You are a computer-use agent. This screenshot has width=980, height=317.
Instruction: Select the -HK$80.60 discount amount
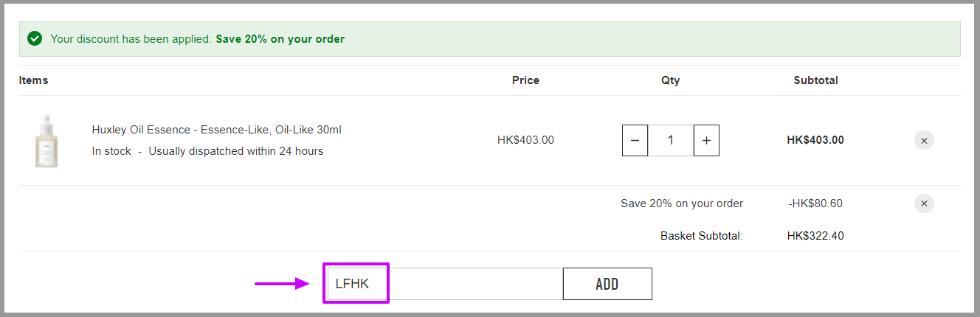click(x=815, y=203)
